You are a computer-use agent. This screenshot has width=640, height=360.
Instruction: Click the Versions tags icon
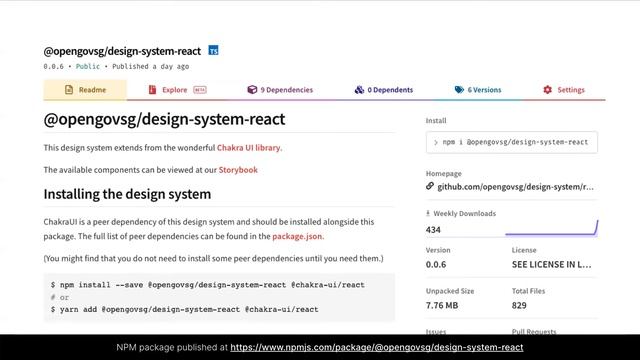459,90
